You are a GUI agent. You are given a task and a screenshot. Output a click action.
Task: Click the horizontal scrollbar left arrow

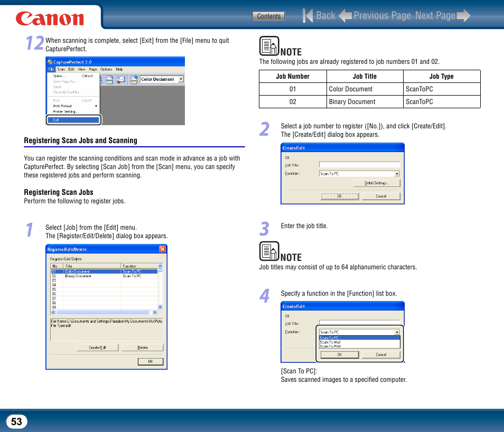tap(53, 312)
